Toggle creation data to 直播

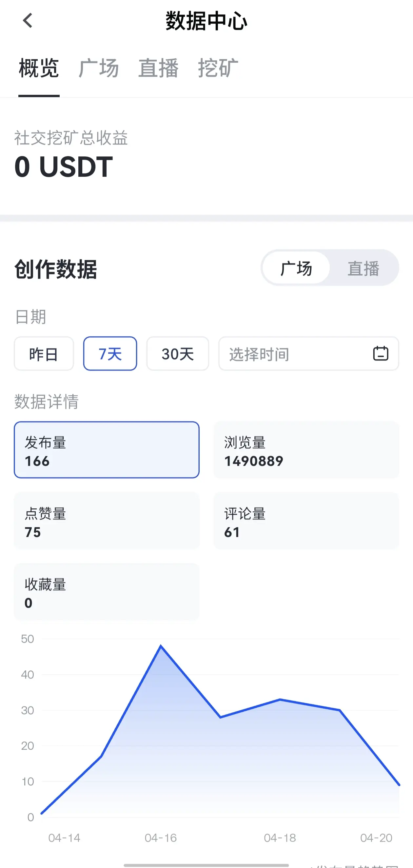click(364, 268)
